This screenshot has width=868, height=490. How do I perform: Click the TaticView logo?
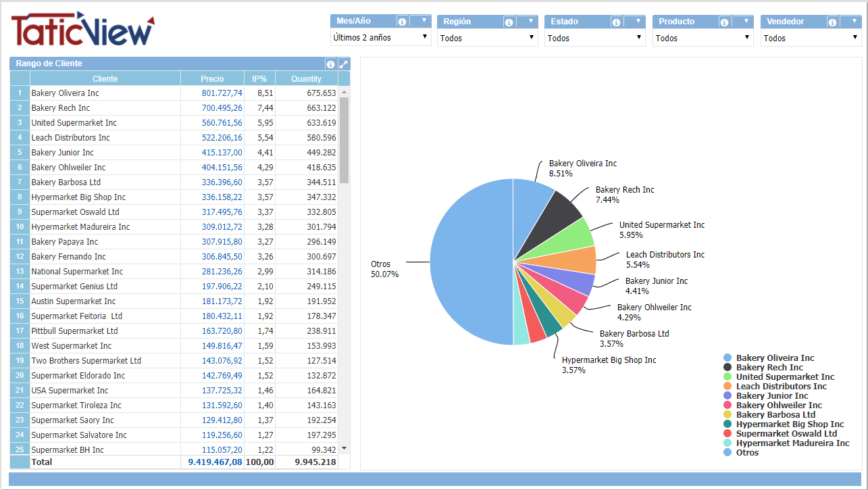82,29
